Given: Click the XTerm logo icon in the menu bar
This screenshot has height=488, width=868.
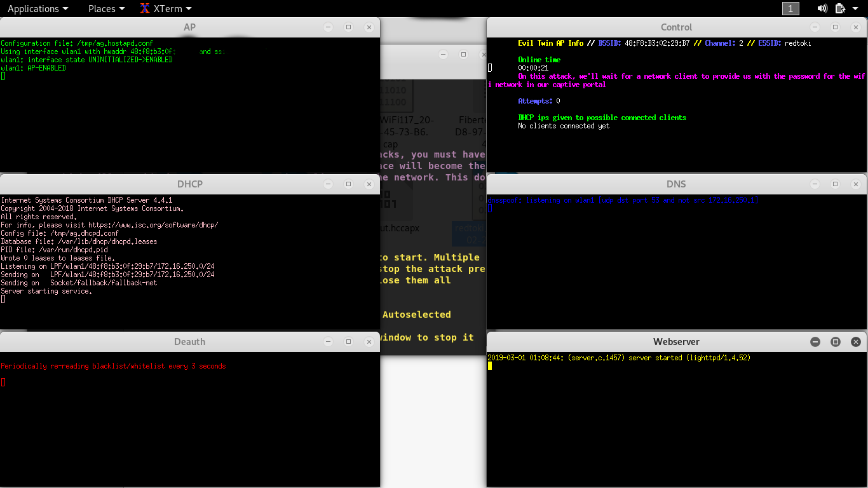Looking at the screenshot, I should click(144, 8).
